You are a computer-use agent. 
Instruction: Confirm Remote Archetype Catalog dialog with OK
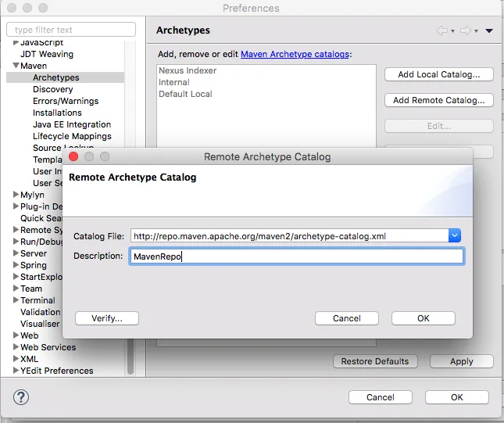[x=424, y=318]
